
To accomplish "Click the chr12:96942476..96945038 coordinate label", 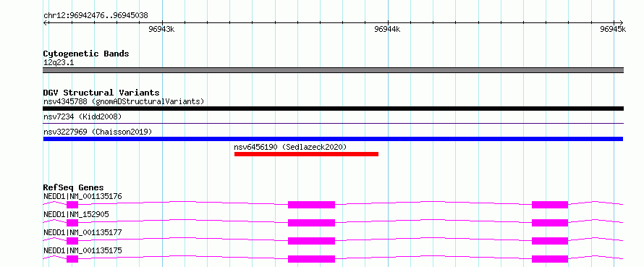I will coord(96,16).
